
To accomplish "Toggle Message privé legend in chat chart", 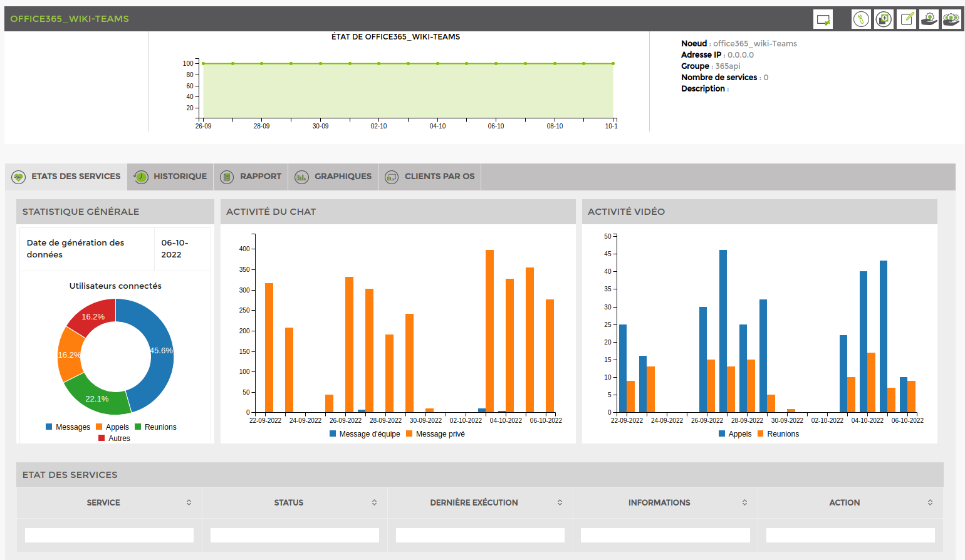I will click(x=436, y=434).
